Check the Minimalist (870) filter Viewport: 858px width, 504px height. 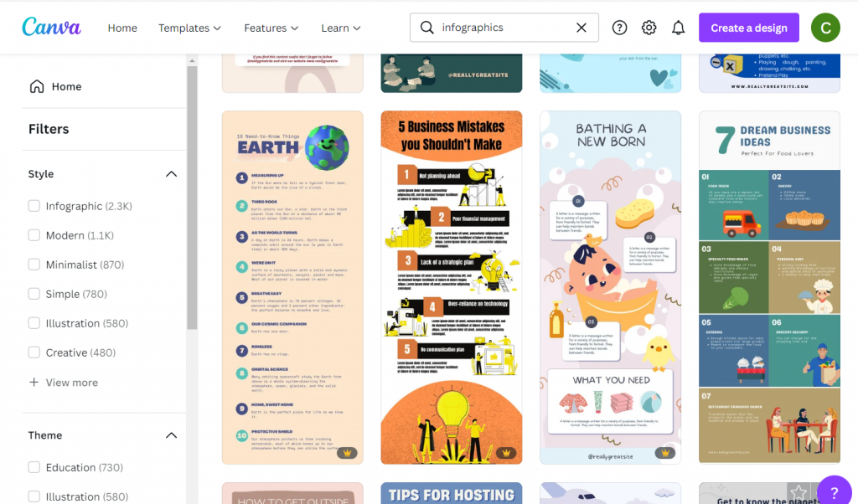click(34, 265)
